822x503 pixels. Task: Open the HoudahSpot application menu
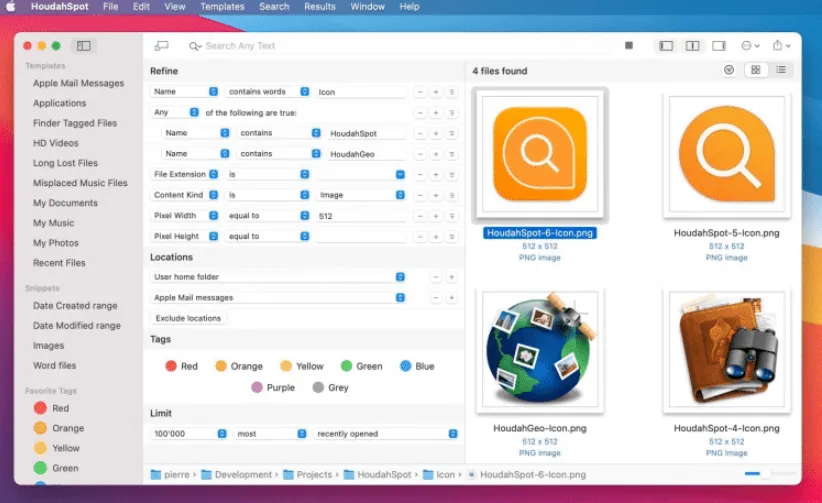coord(60,7)
